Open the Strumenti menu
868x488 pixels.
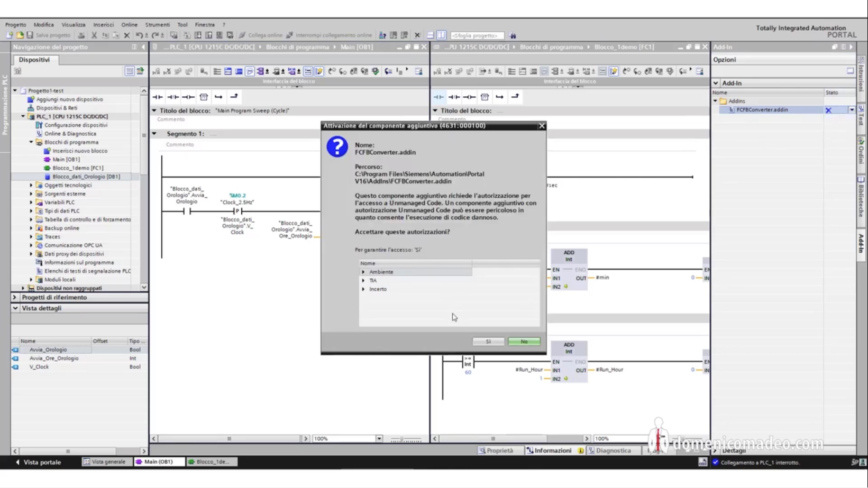(x=157, y=24)
